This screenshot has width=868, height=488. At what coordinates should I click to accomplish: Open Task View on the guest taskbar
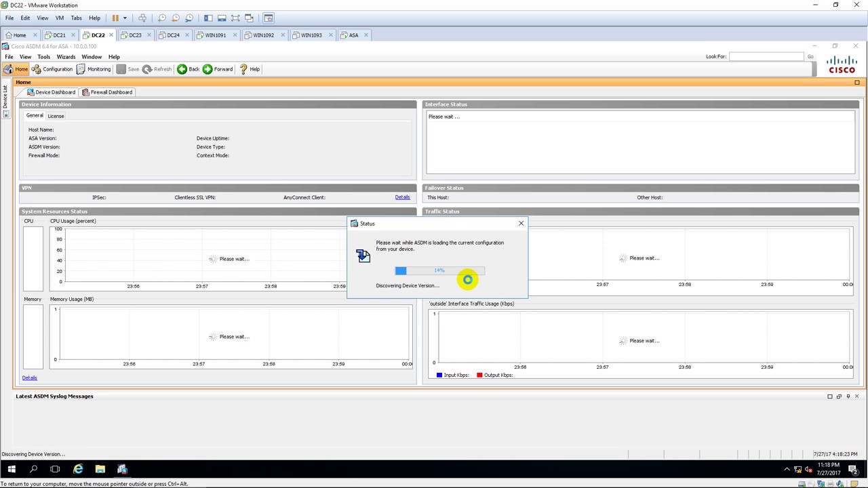(x=55, y=469)
